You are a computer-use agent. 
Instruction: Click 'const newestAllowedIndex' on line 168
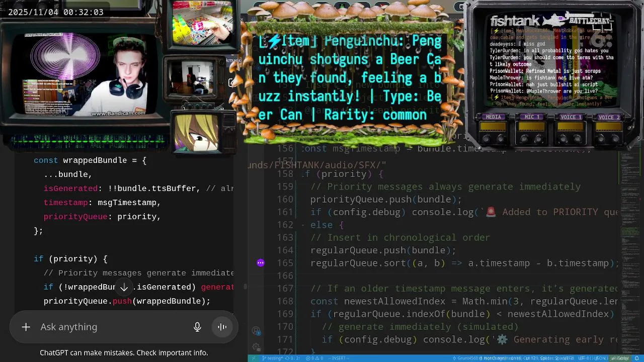[x=378, y=301]
